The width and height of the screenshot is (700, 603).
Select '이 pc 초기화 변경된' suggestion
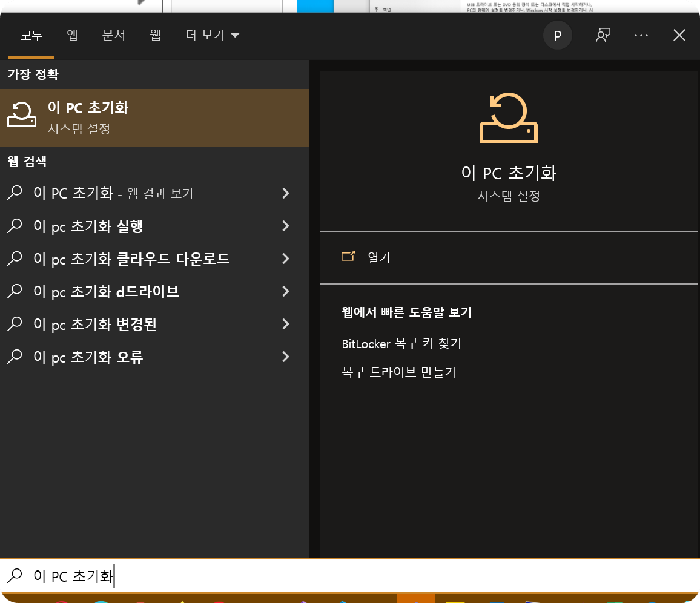(x=154, y=324)
